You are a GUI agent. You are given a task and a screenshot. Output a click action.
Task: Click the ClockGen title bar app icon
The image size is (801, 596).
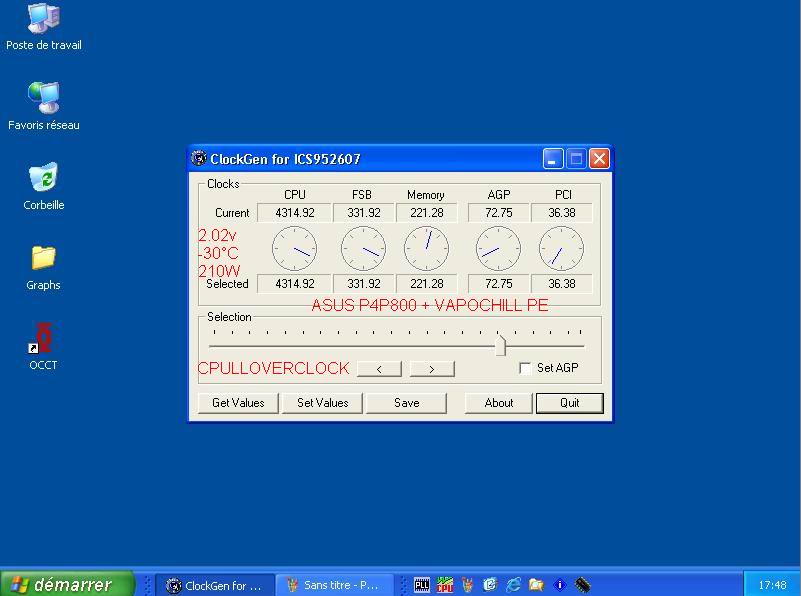(198, 158)
